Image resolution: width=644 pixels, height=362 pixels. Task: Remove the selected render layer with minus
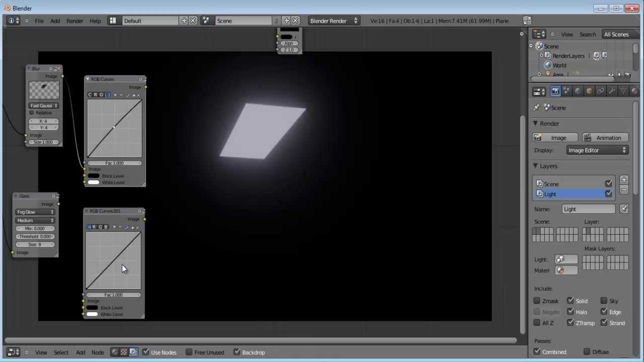coord(624,190)
